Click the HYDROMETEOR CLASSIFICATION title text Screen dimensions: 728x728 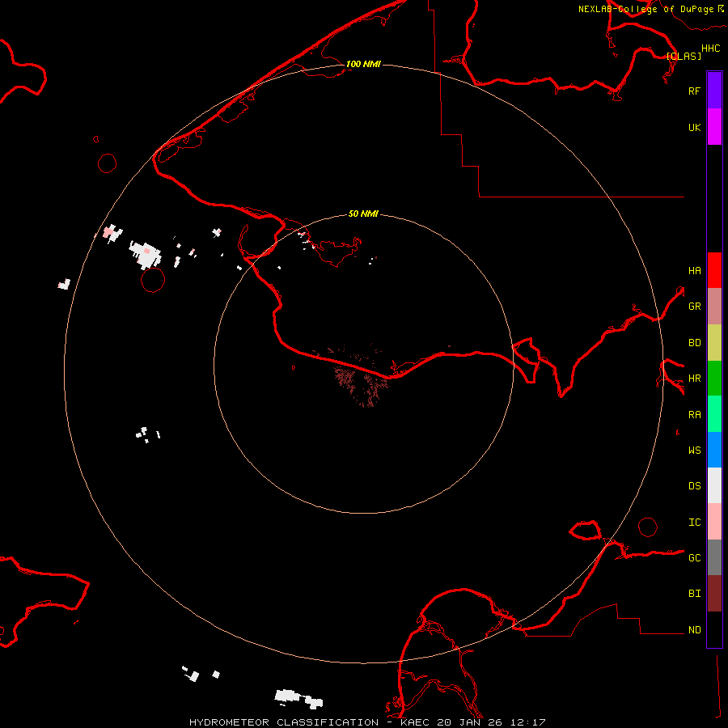point(284,722)
